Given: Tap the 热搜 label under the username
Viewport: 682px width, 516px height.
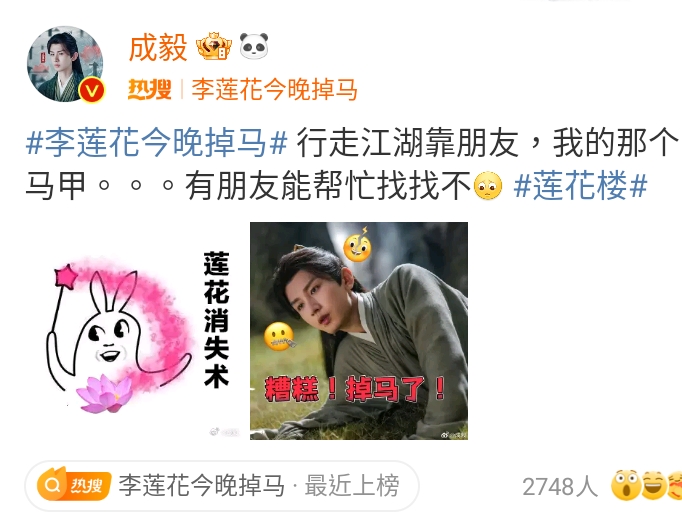Looking at the screenshot, I should coord(149,90).
